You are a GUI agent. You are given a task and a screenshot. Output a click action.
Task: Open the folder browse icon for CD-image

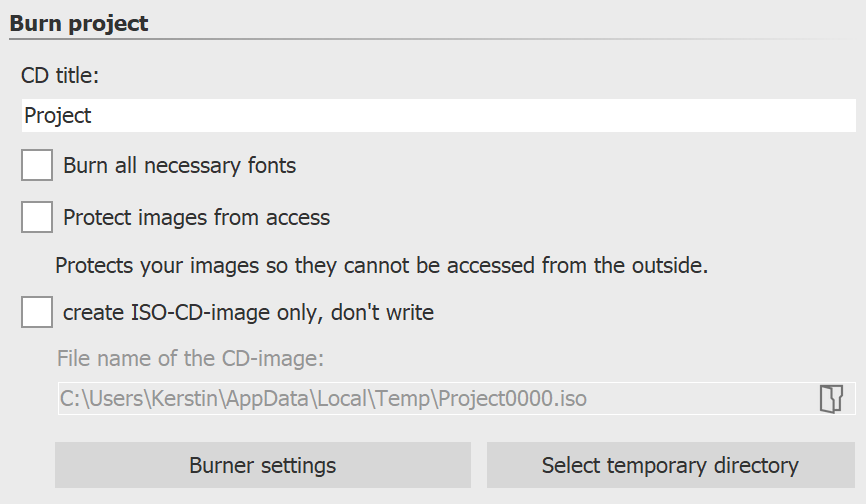(x=831, y=399)
